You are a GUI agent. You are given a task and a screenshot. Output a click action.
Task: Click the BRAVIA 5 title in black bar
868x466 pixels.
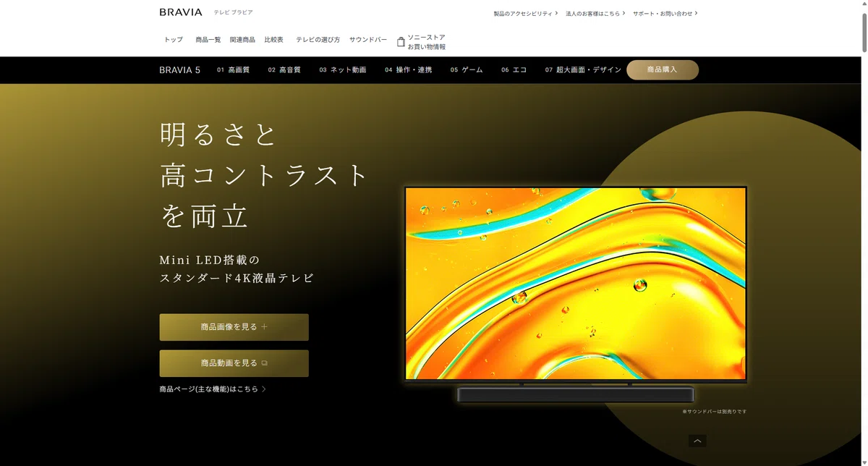pos(180,70)
